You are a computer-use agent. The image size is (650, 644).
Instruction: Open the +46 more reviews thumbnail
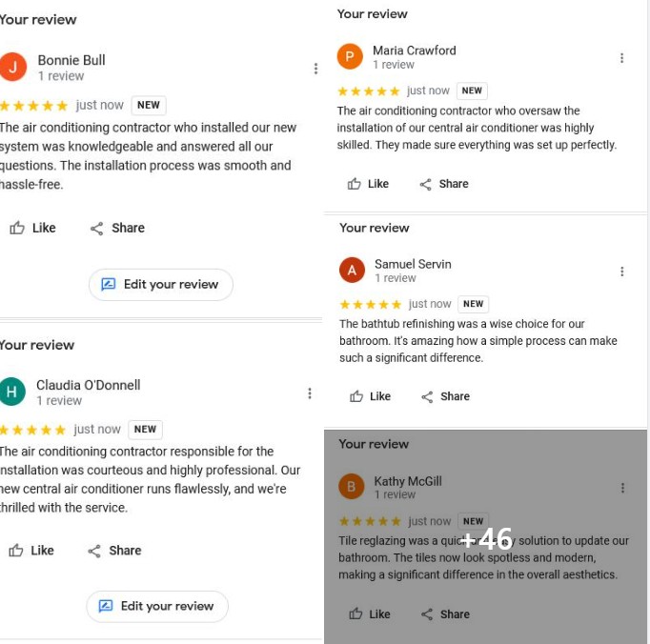point(486,537)
